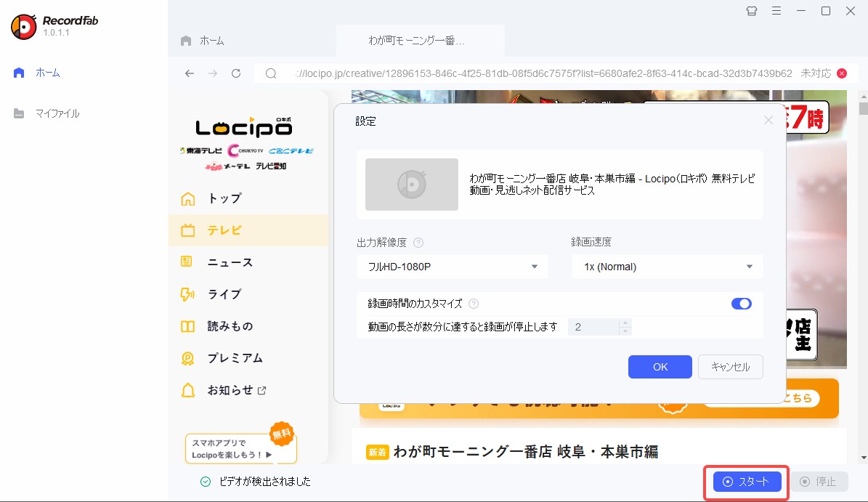Increase minutes with the up stepper arrow

(x=625, y=323)
